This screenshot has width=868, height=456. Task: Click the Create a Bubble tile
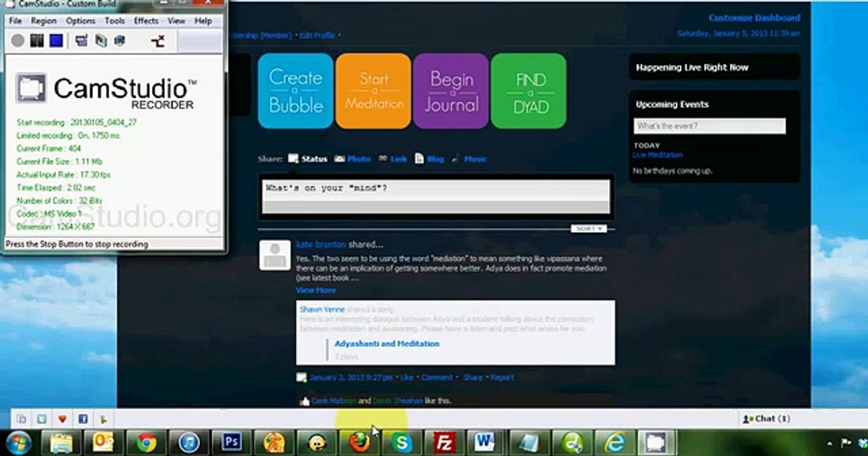pyautogui.click(x=296, y=91)
